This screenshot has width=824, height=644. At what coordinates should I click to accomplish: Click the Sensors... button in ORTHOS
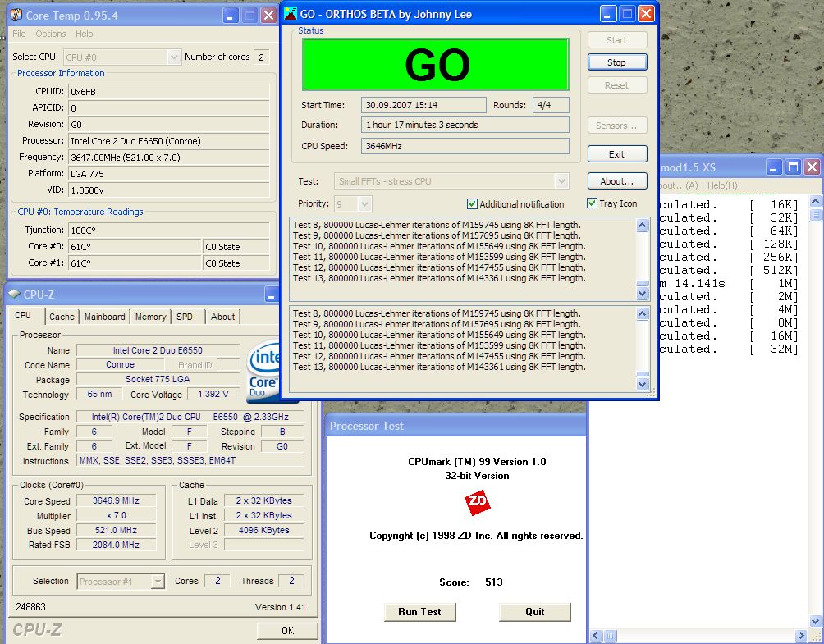617,126
